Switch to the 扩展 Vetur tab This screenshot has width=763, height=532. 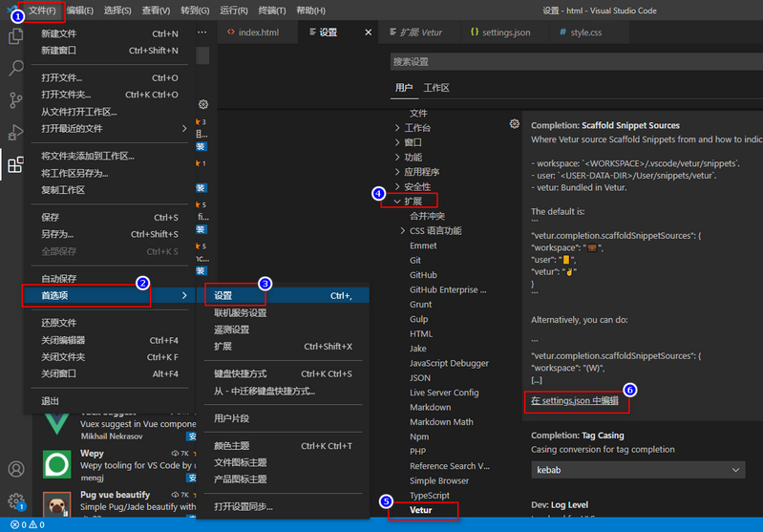pyautogui.click(x=419, y=32)
